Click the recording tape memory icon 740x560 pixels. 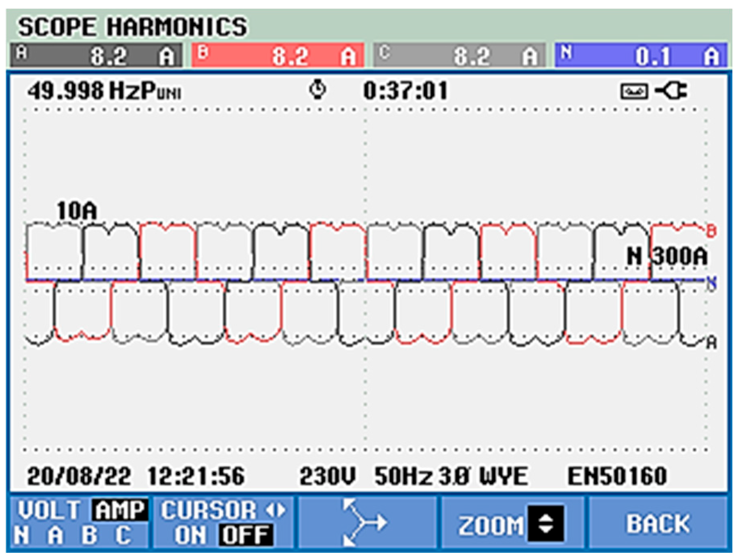click(x=634, y=92)
